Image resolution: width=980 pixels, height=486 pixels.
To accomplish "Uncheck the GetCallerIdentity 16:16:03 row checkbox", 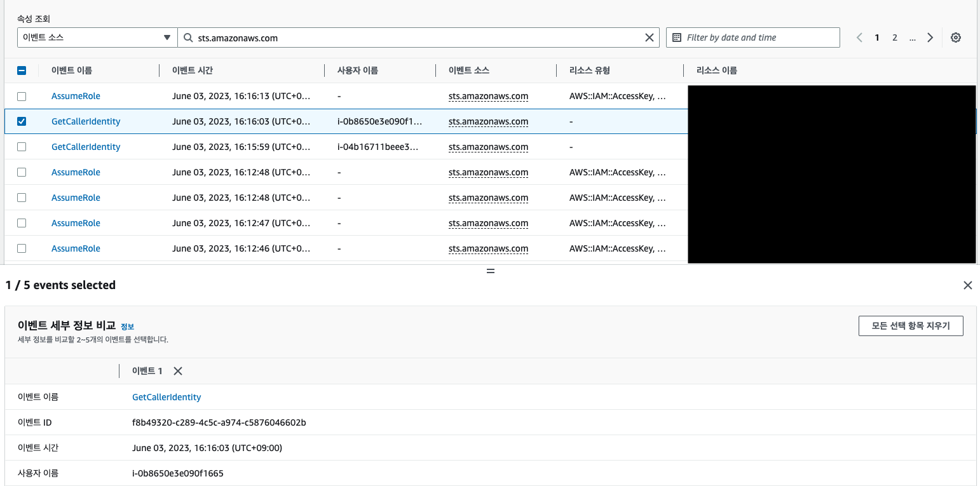I will click(22, 121).
